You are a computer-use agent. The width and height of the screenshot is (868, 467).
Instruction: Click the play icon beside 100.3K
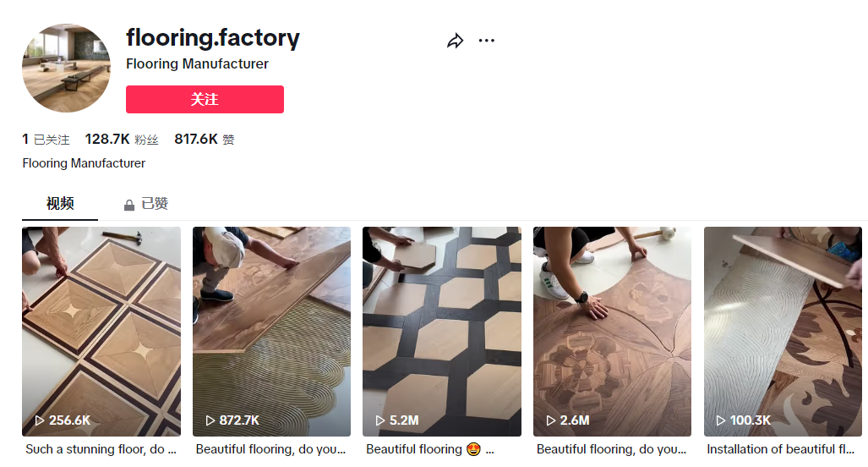[721, 420]
